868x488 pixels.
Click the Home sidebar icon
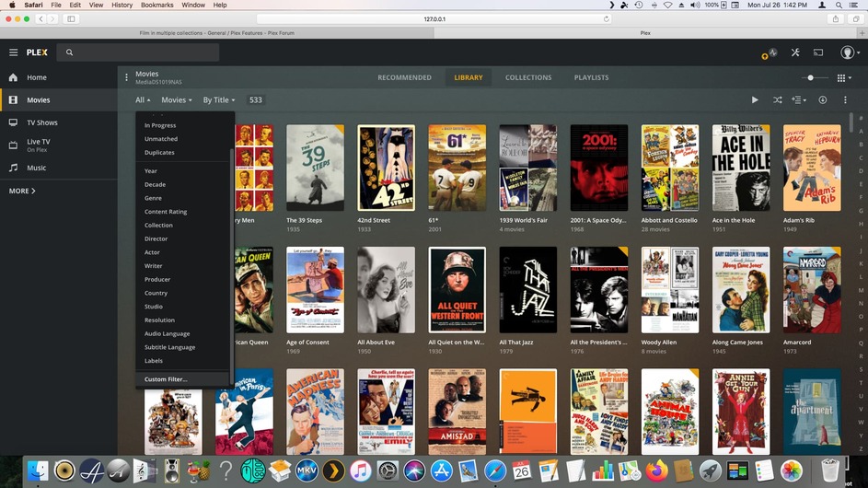(13, 77)
